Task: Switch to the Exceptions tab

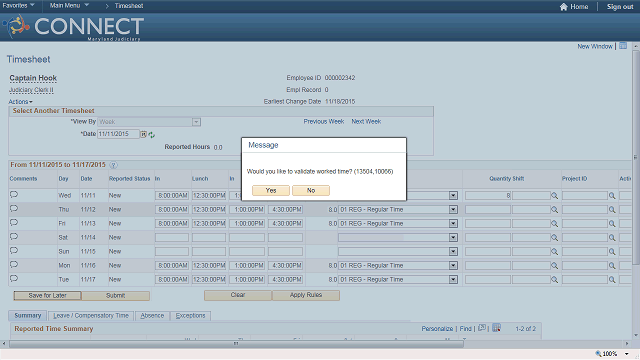Action: (191, 316)
